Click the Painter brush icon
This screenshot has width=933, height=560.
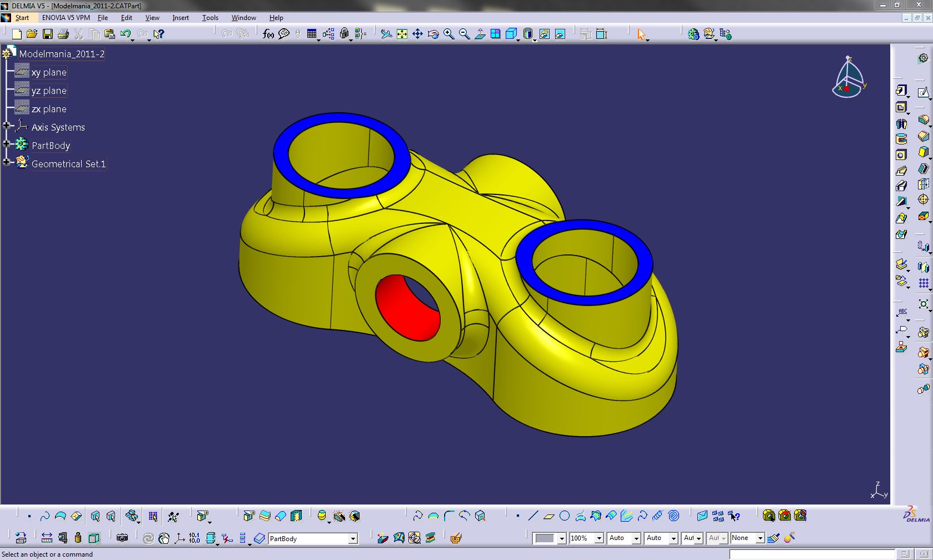point(773,538)
